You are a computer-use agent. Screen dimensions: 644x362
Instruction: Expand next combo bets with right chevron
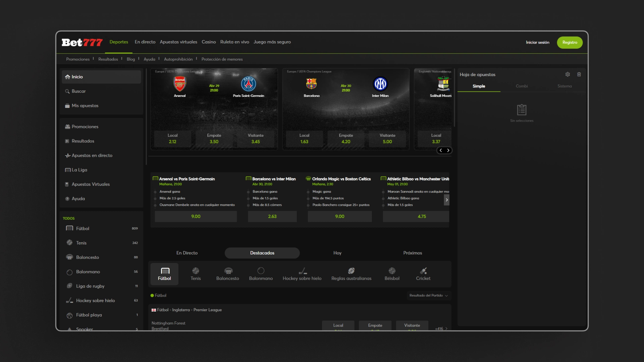click(446, 200)
